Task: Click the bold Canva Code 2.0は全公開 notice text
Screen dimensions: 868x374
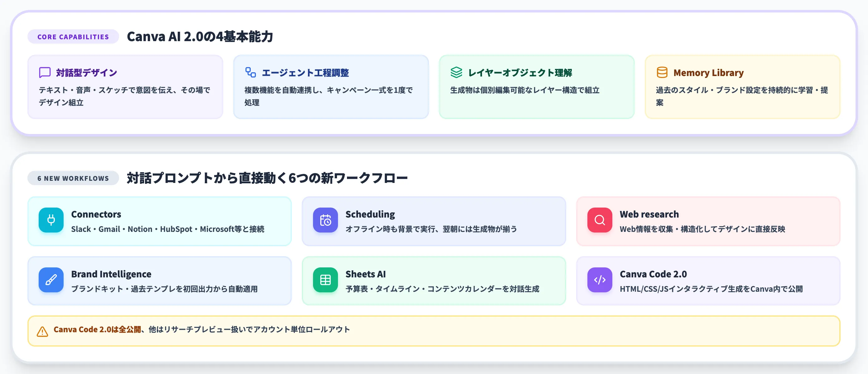Action: 97,329
